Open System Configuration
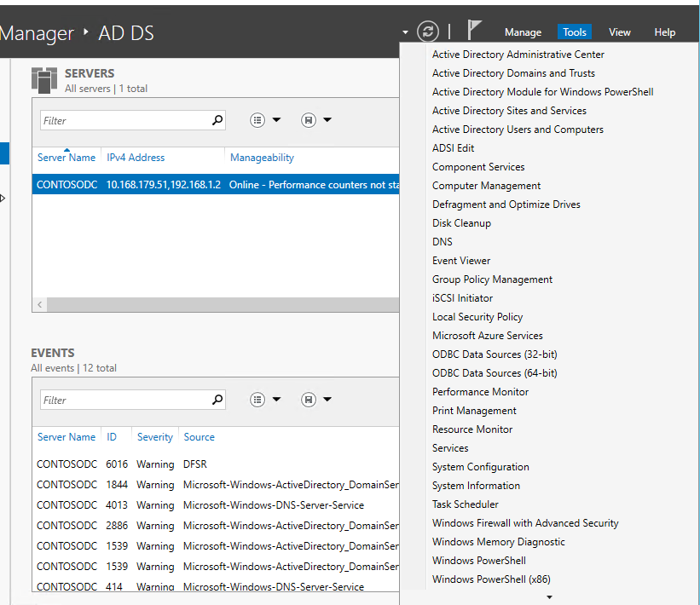This screenshot has height=605, width=700. point(480,467)
